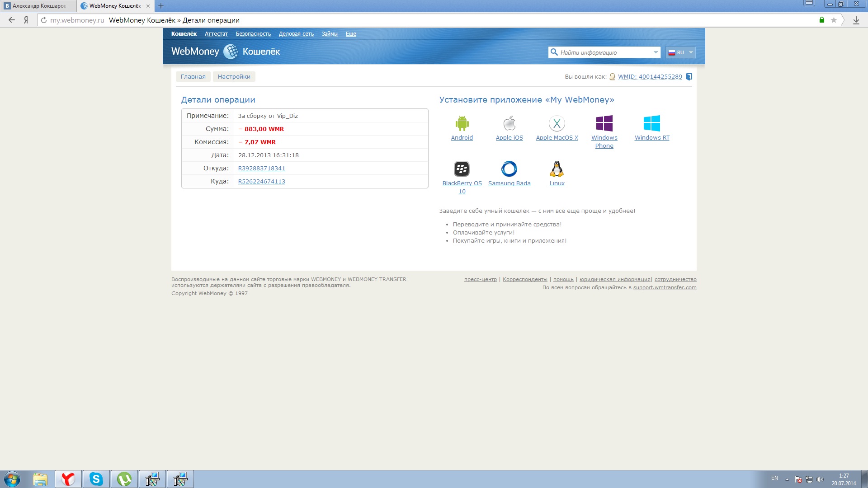Switch to the Настройки tab
868x488 pixels.
(x=234, y=77)
